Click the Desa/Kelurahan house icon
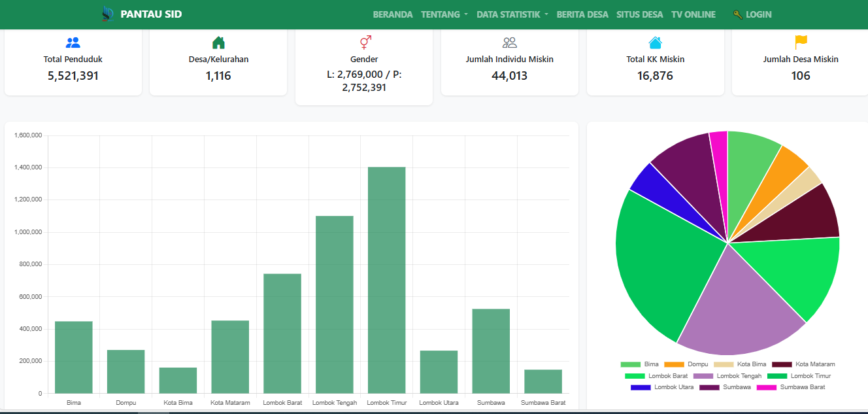Image resolution: width=868 pixels, height=414 pixels. point(218,43)
